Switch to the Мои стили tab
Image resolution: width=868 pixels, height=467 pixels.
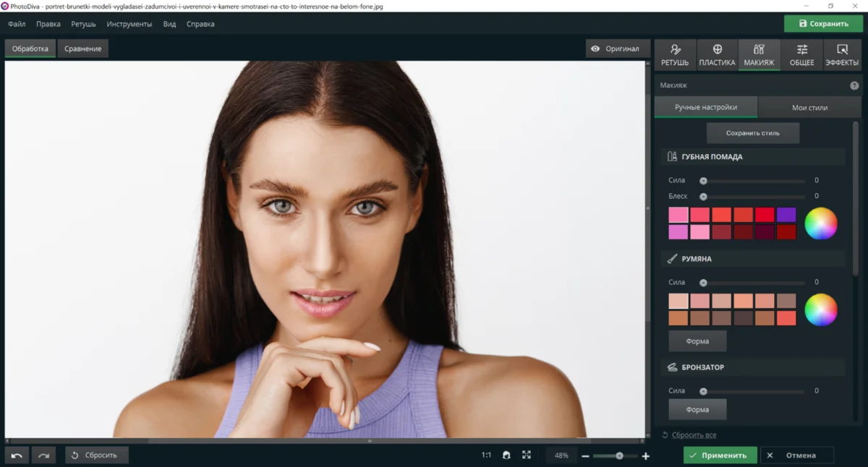pyautogui.click(x=809, y=107)
